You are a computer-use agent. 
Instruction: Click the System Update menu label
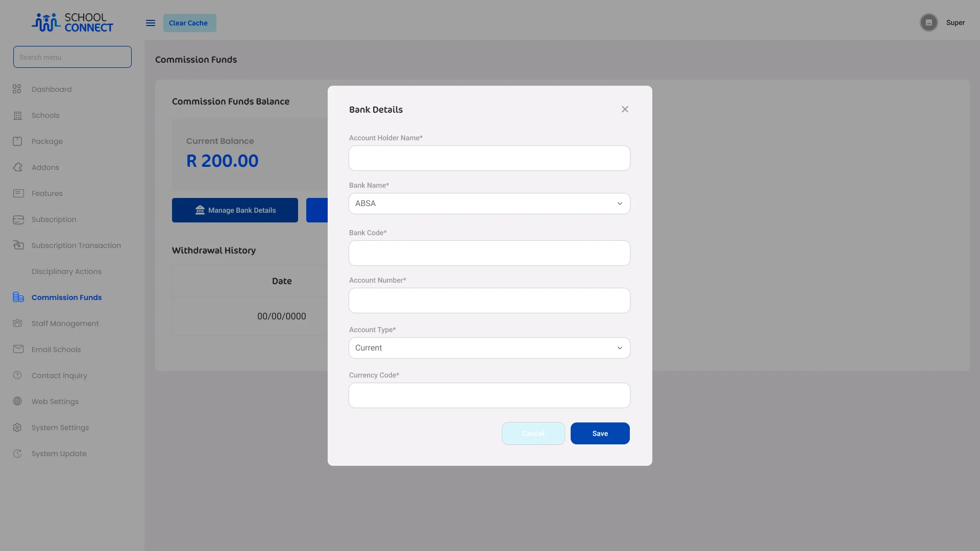[59, 454]
